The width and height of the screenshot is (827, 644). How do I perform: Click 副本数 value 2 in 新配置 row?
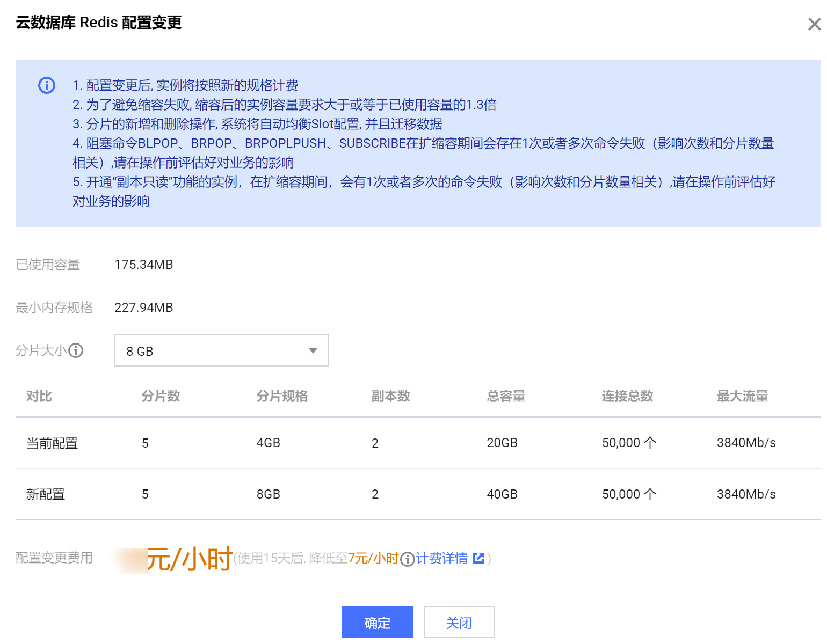pos(375,494)
